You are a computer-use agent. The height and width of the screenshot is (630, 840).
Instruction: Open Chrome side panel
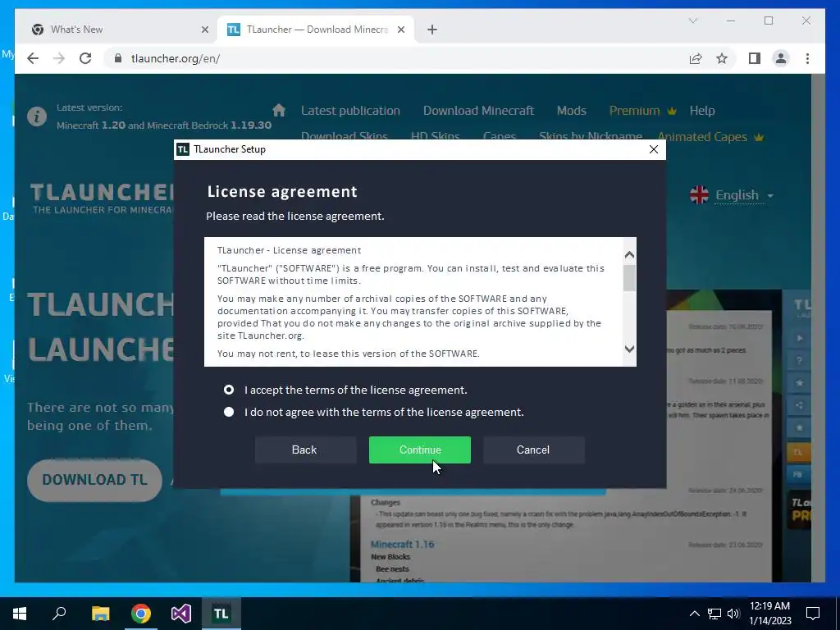pyautogui.click(x=755, y=58)
